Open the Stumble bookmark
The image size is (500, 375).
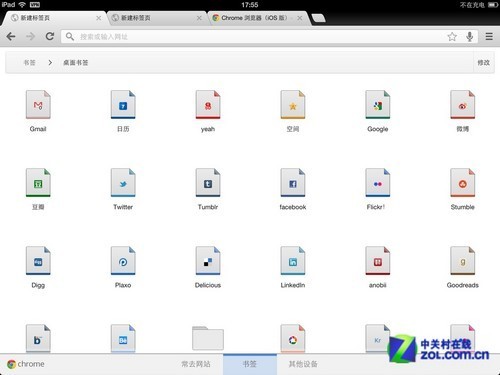(x=463, y=188)
